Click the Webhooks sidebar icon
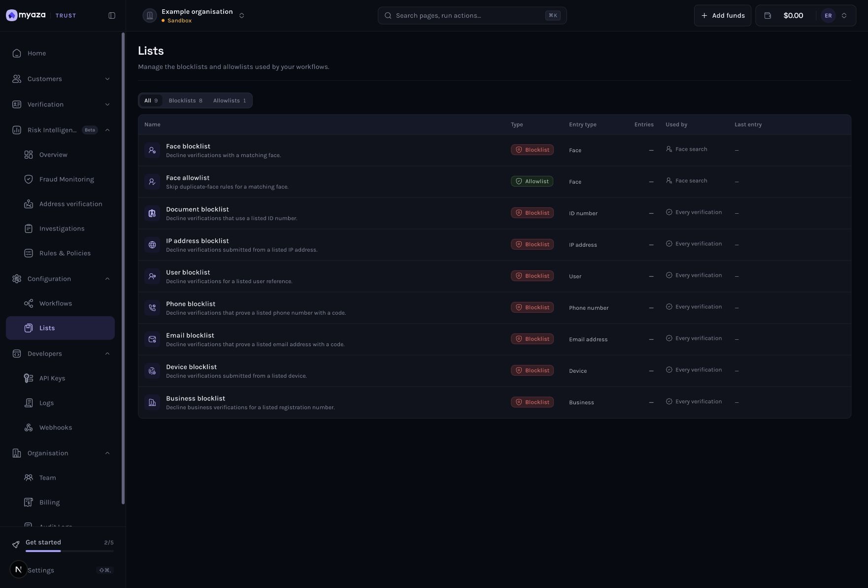The height and width of the screenshot is (588, 868). (x=29, y=427)
